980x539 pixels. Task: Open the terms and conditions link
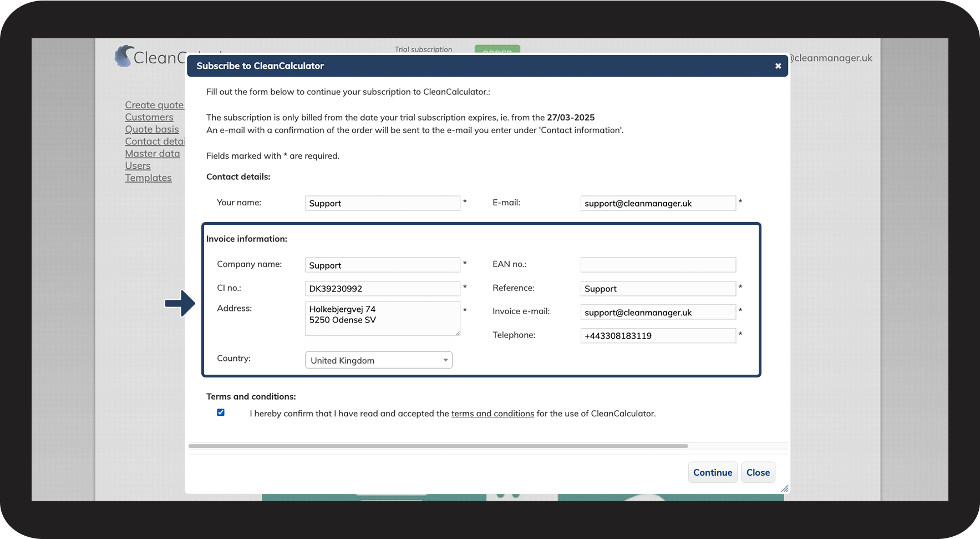click(x=492, y=414)
